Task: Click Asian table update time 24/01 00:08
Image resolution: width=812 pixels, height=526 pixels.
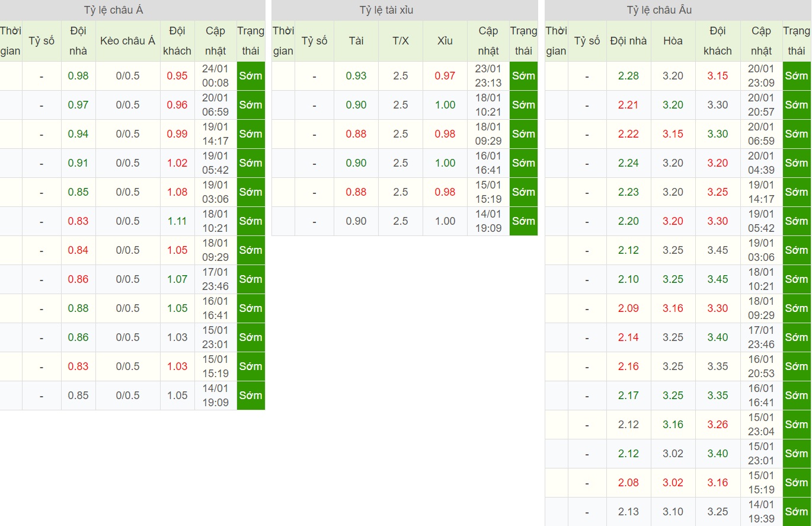Action: click(x=216, y=76)
